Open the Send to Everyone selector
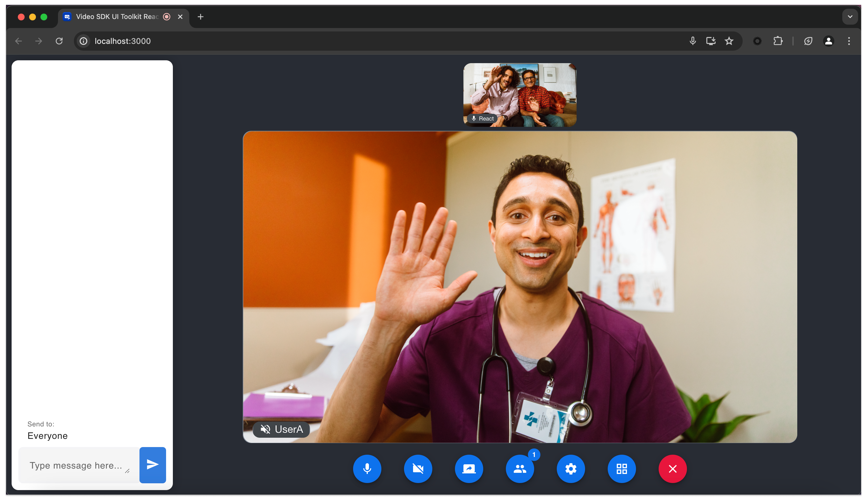The image size is (868, 500). [47, 435]
